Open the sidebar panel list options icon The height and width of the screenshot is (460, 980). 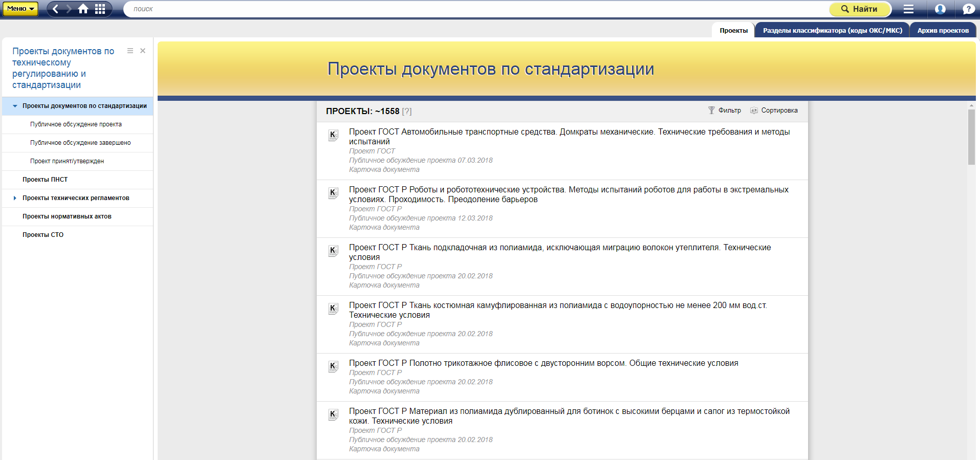(130, 51)
